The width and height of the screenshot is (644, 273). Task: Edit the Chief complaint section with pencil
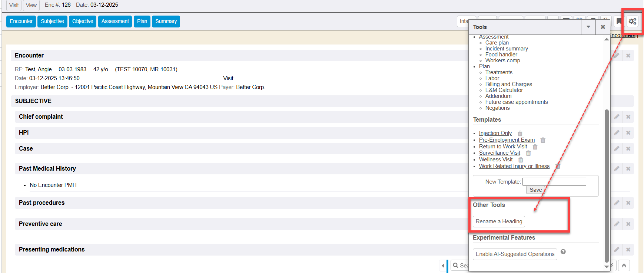click(x=617, y=117)
